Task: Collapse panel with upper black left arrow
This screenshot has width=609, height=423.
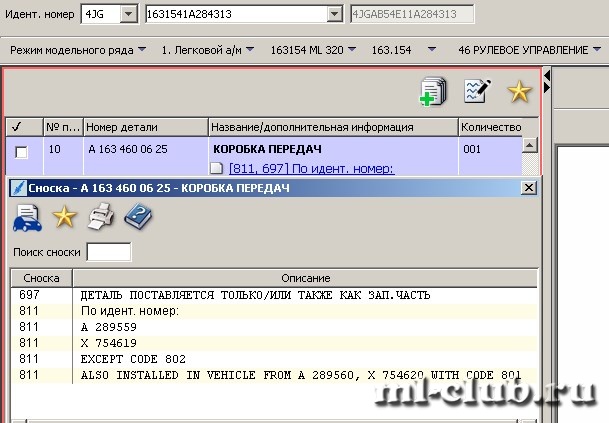Action: click(547, 75)
